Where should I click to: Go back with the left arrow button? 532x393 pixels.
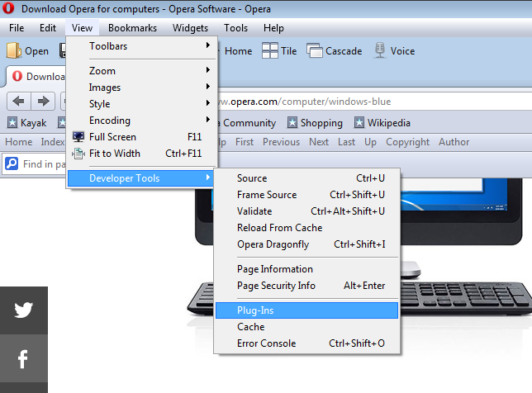coord(19,101)
